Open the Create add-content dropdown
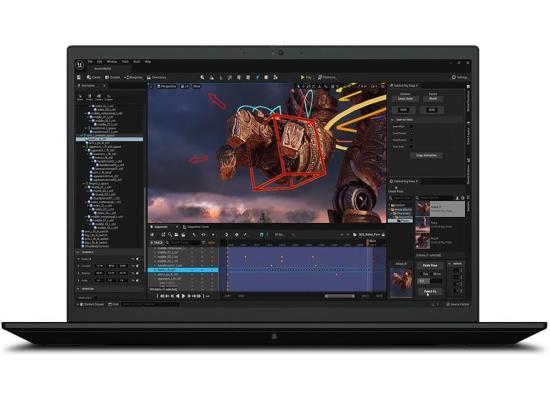 coord(93,77)
